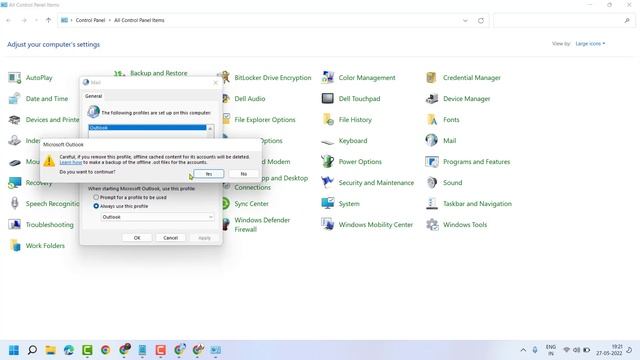
Task: Click Cancel in the Mail dialog
Action: point(171,238)
